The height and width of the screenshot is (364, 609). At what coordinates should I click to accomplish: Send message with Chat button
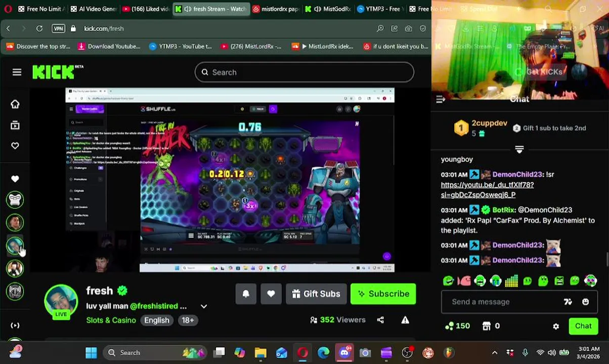[583, 326]
